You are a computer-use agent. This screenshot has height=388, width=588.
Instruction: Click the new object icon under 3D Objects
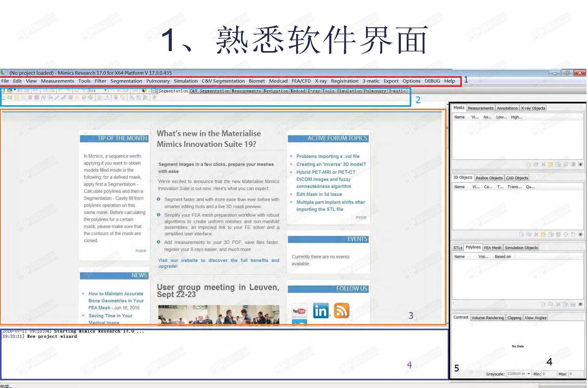[522, 234]
